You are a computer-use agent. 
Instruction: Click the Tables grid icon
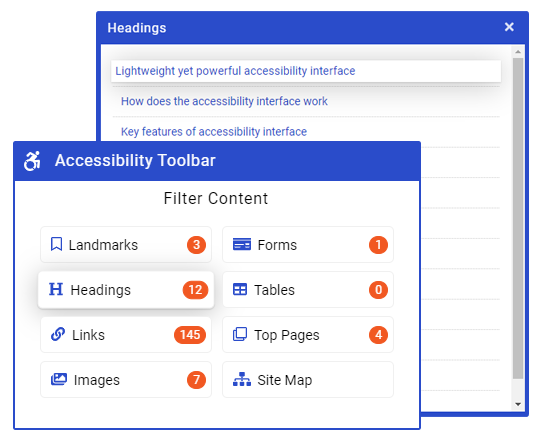[240, 289]
